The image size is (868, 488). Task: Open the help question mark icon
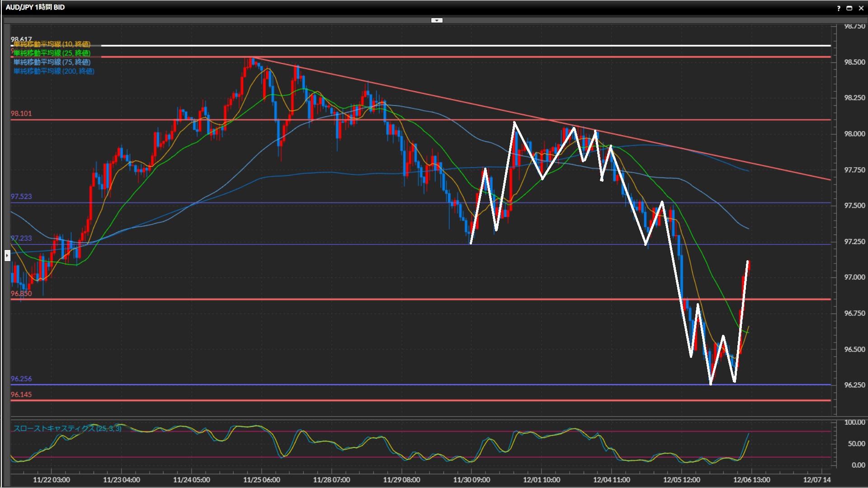[839, 8]
